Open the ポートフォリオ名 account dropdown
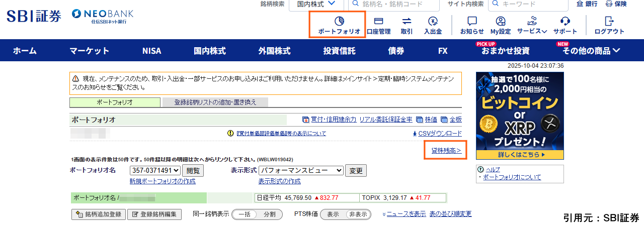Screen dimensions: 644x227 pyautogui.click(x=154, y=171)
